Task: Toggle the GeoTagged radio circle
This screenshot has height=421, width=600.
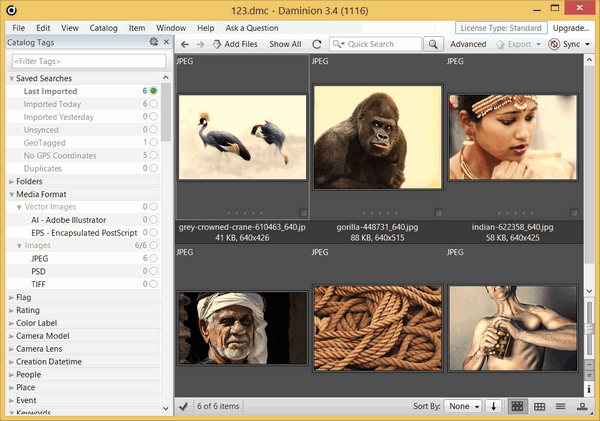Action: 153,142
